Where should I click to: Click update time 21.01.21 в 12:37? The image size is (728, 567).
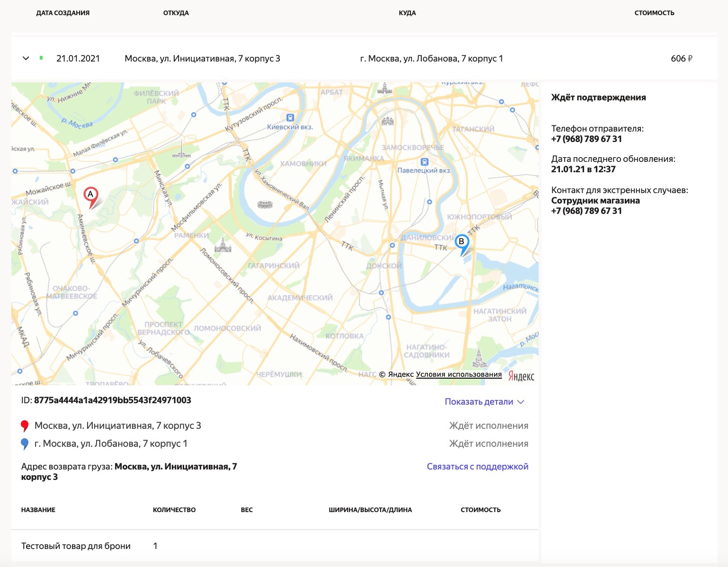583,169
